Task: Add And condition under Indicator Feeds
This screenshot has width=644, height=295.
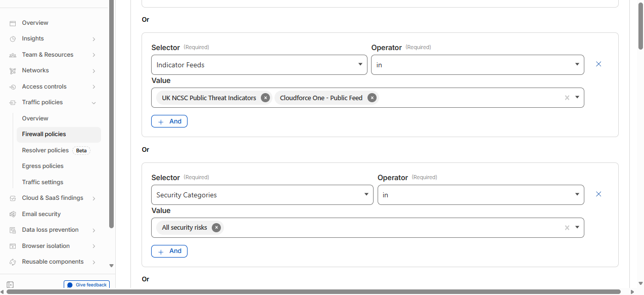Action: [169, 121]
